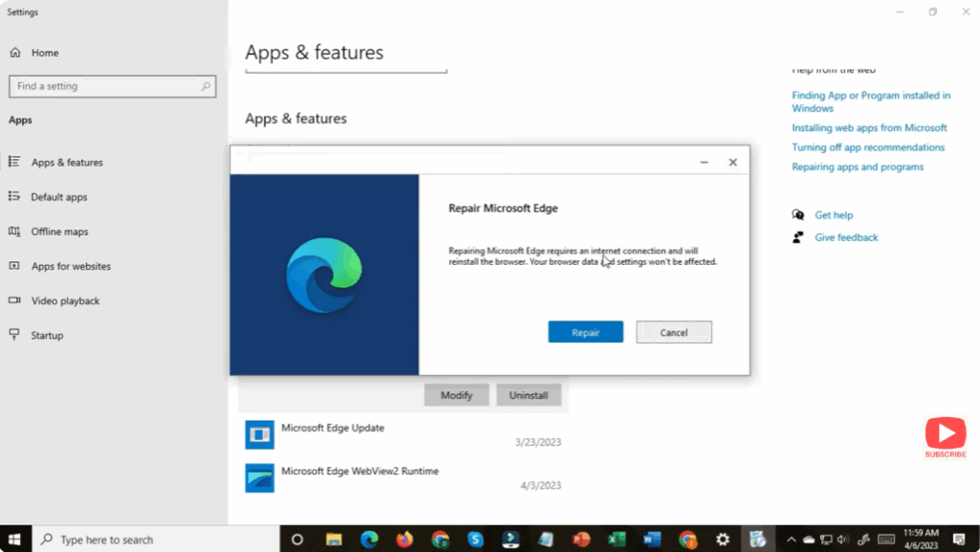Click the Give feedback icon
This screenshot has height=552, width=980.
(798, 237)
